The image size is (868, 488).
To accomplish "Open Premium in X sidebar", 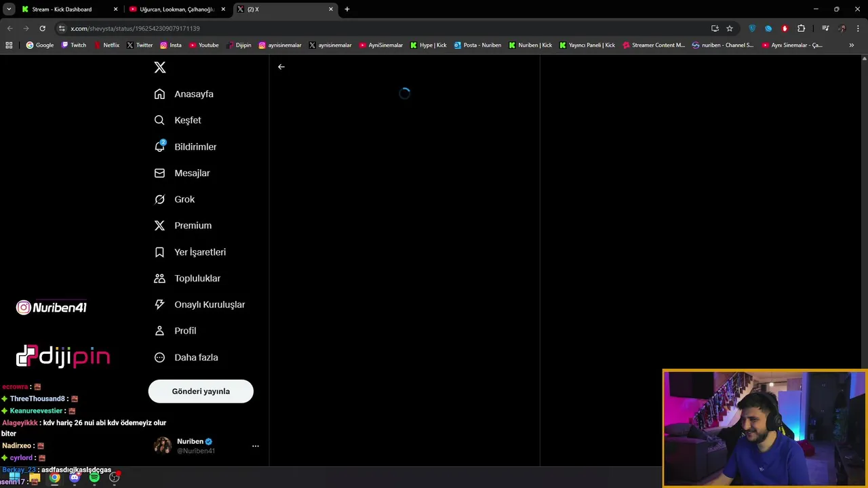I will 182,226.
